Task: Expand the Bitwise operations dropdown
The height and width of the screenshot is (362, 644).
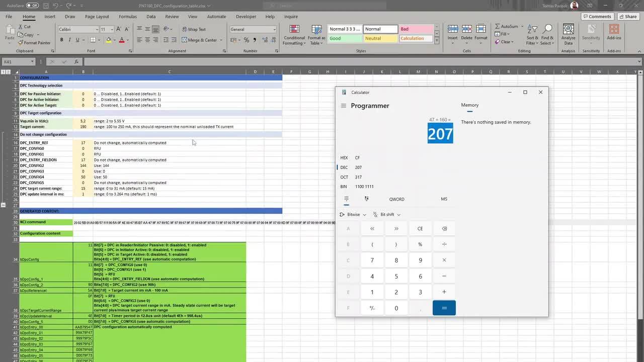Action: [x=353, y=215]
